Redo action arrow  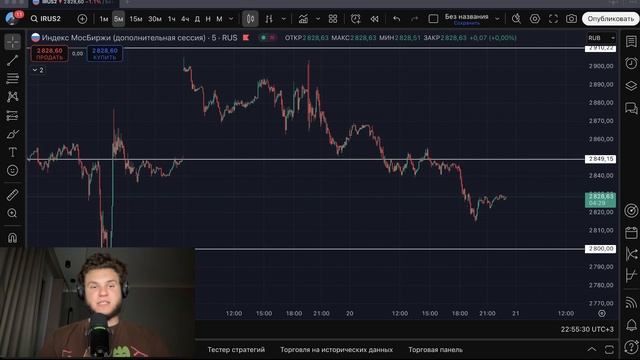pyautogui.click(x=414, y=19)
